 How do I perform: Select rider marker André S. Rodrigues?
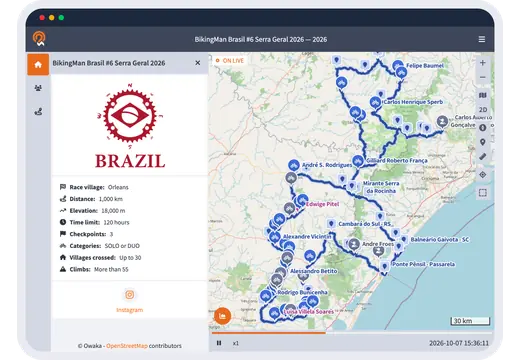(294, 165)
